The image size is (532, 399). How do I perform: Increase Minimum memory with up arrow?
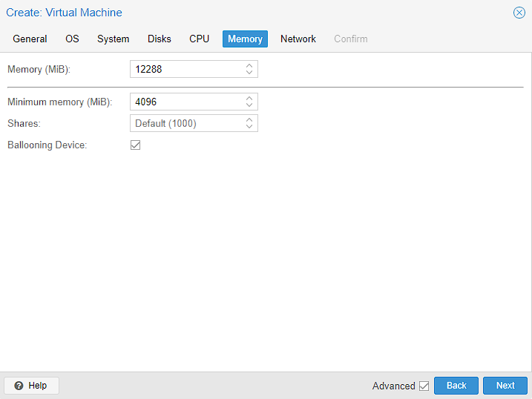pyautogui.click(x=249, y=98)
